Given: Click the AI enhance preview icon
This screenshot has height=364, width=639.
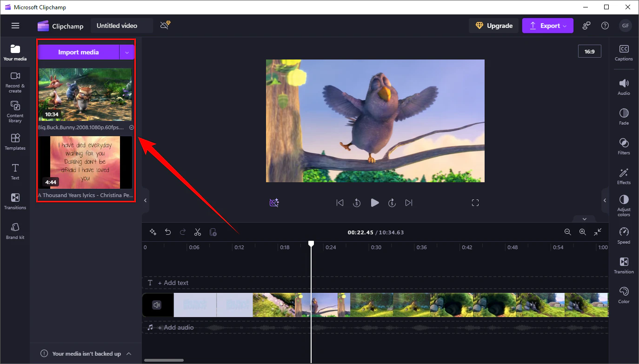Looking at the screenshot, I should click(x=274, y=203).
